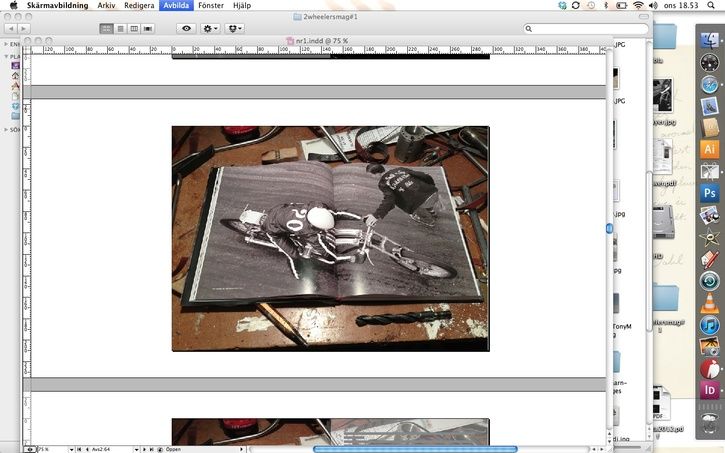The image size is (725, 453).
Task: Click Spotlight magnifier in menu bar
Action: pos(714,6)
